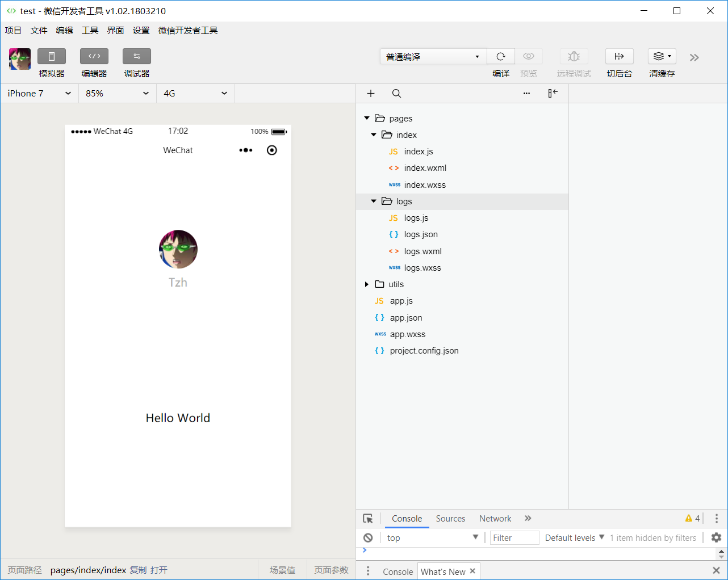Click the console Filter input field
This screenshot has width=728, height=580.
(514, 537)
